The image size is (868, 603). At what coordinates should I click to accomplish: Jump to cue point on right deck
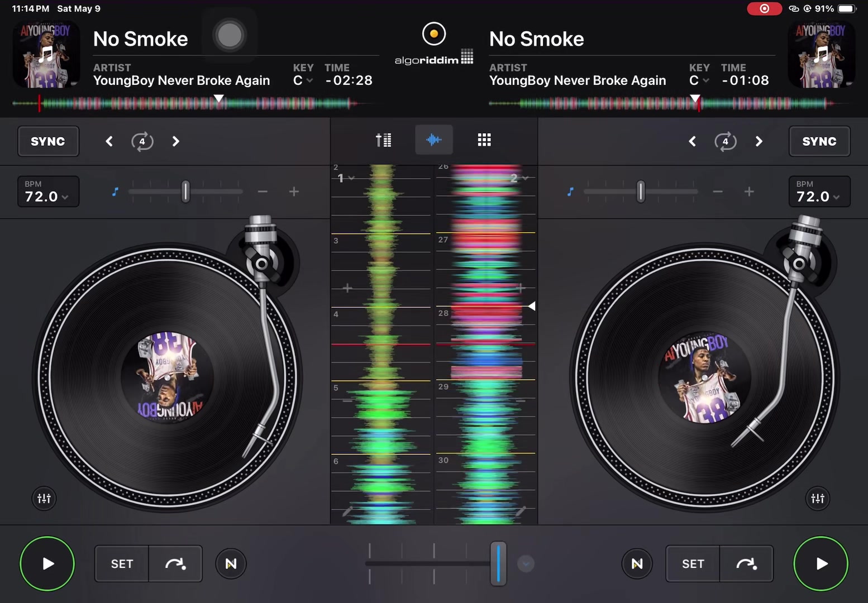tap(746, 563)
